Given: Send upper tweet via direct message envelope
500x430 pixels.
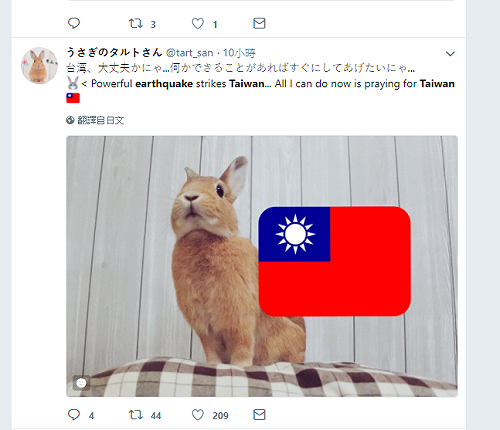Looking at the screenshot, I should pyautogui.click(x=259, y=23).
